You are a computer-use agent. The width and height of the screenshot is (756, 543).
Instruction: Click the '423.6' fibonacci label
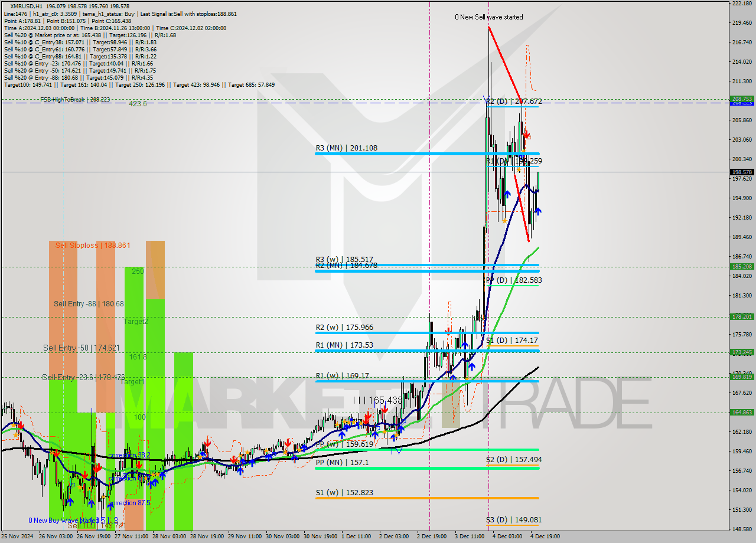[x=138, y=103]
